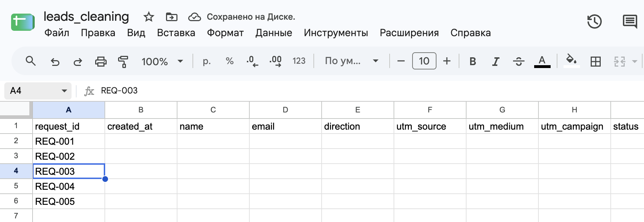
Task: Select cell REQ-005
Action: coord(69,202)
